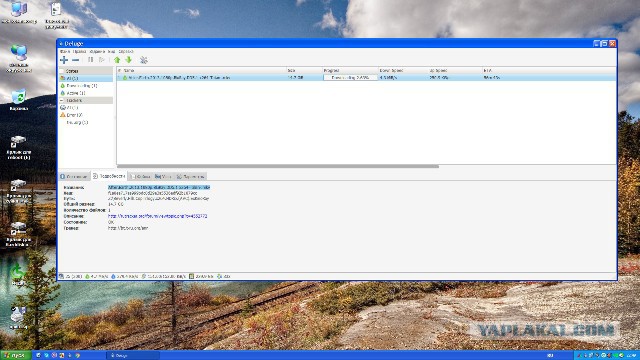
Task: Move torrent up in queue (green up arrow)
Action: click(x=117, y=60)
